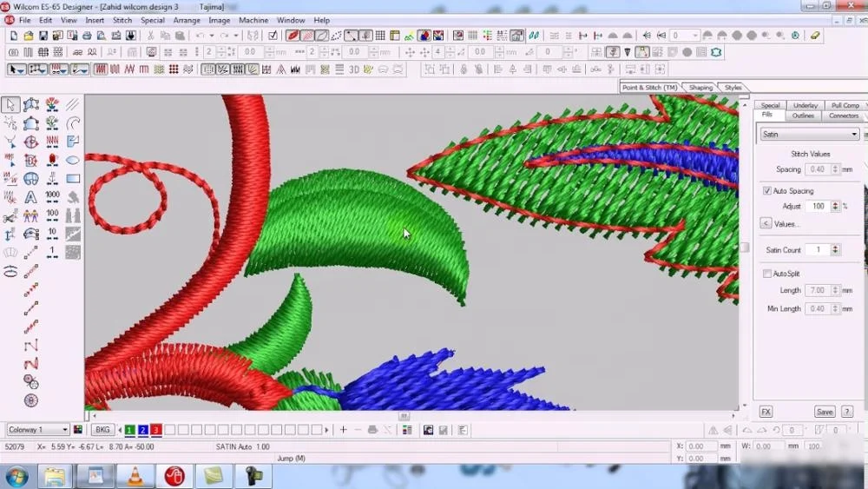Image resolution: width=868 pixels, height=489 pixels.
Task: Toggle the TrueView red leaf icon
Action: pos(293,36)
